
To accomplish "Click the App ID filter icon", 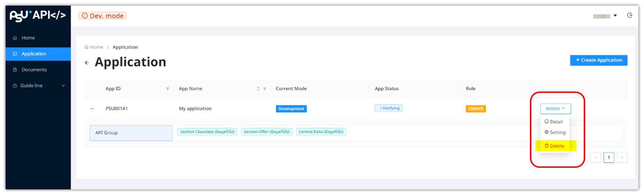I will click(x=167, y=89).
